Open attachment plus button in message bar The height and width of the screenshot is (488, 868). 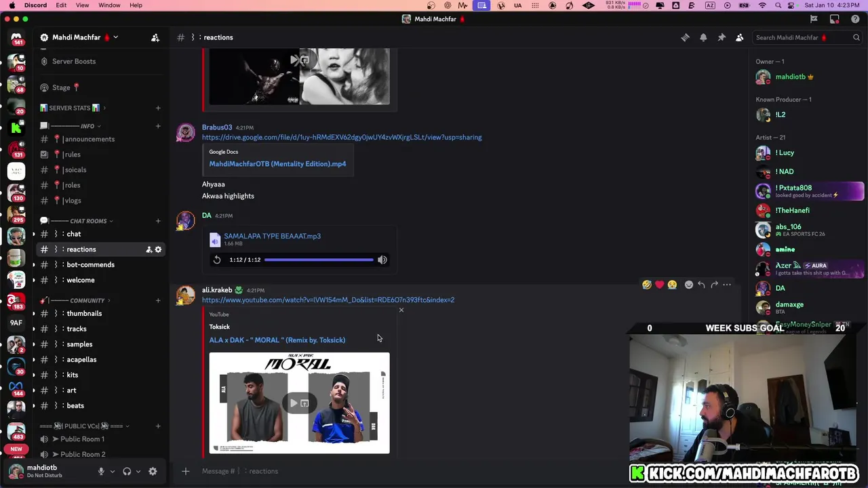[185, 471]
